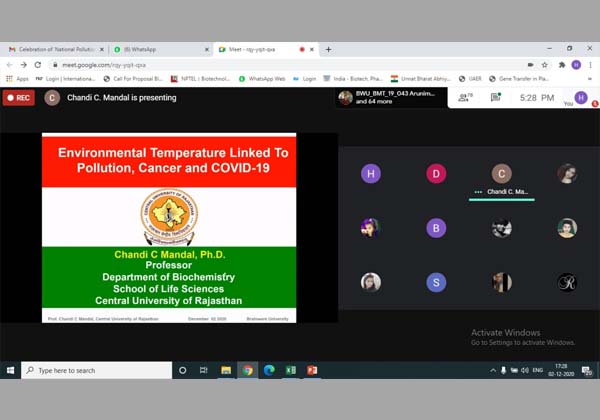The image size is (600, 420).
Task: Open Microsoft Edge from the taskbar
Action: pyautogui.click(x=269, y=370)
